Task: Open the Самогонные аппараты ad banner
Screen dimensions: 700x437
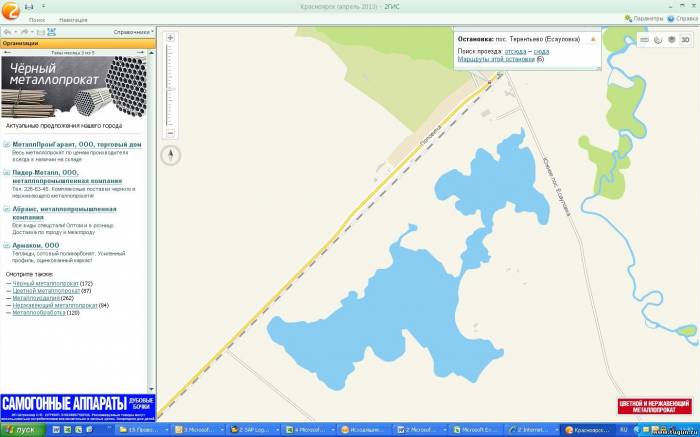Action: click(x=78, y=408)
